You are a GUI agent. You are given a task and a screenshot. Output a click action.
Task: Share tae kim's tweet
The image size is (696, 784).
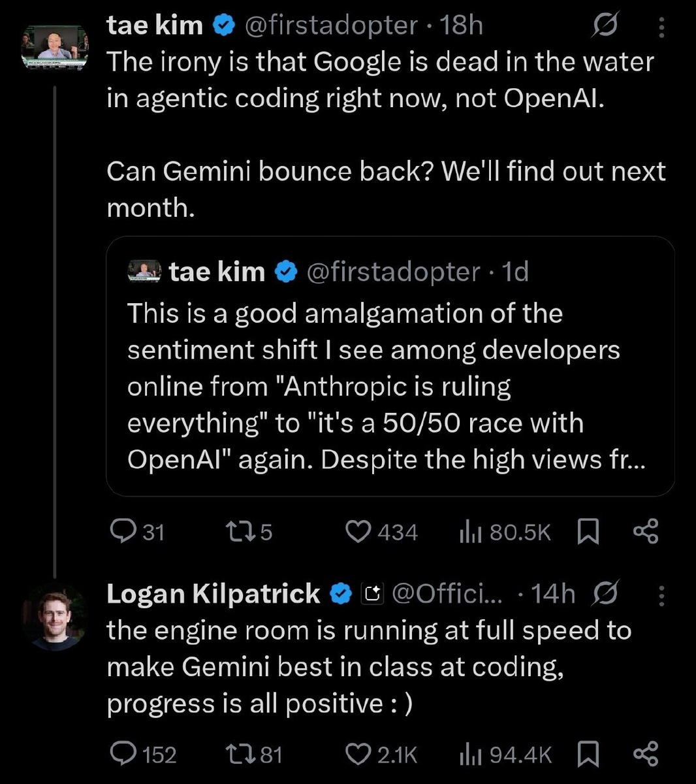646,532
